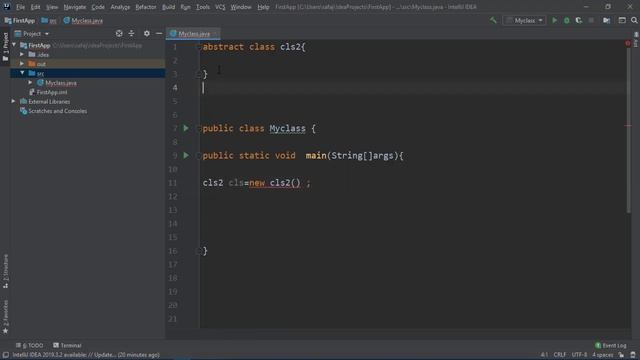Open the Run menu

(x=185, y=7)
